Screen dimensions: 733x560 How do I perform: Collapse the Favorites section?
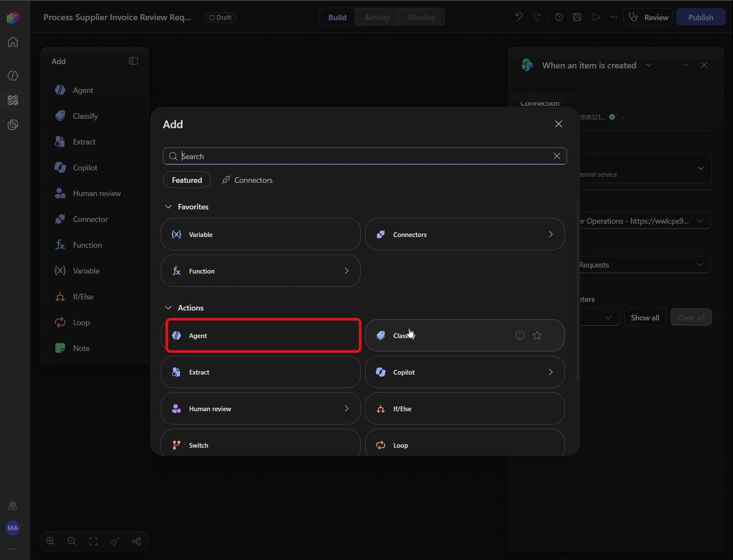point(168,207)
